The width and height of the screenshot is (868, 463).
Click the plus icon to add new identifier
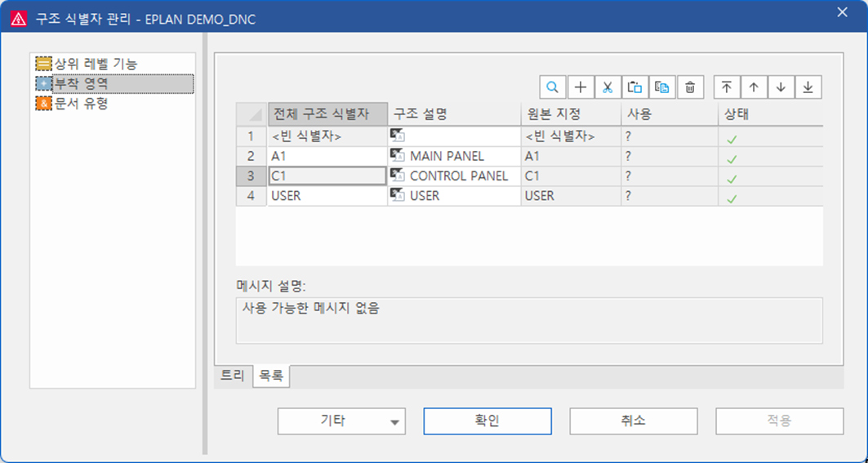(x=580, y=87)
